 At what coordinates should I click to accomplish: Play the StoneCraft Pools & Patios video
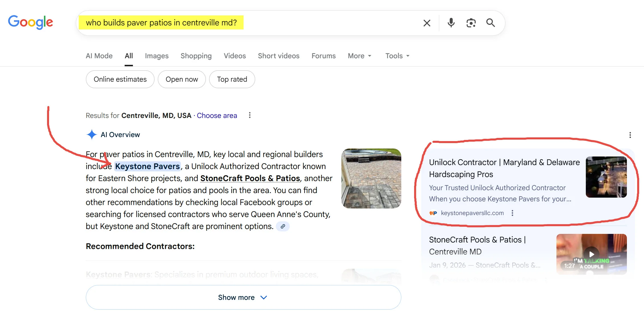click(591, 254)
